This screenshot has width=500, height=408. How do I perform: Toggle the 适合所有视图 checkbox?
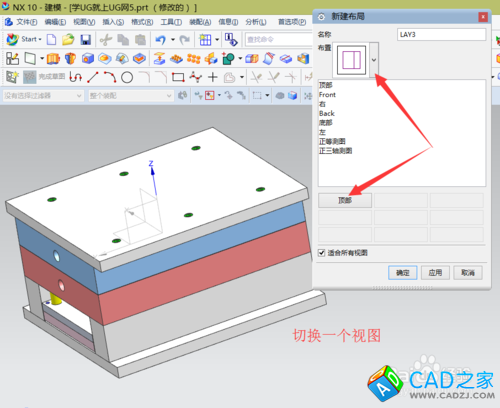(321, 253)
